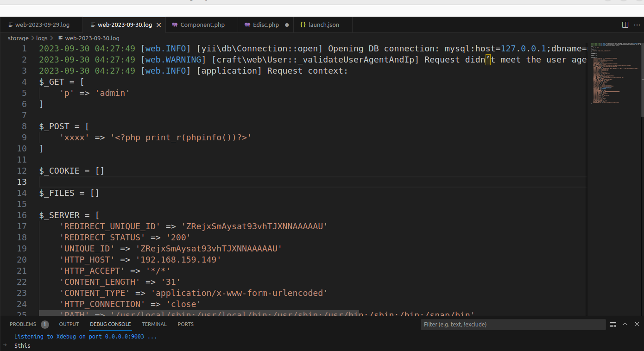Click the 'xxxx' key on line 9

point(74,138)
